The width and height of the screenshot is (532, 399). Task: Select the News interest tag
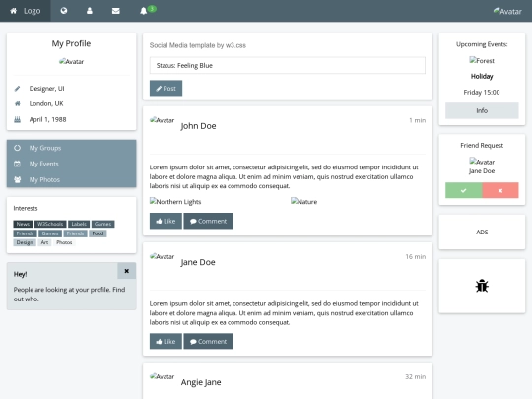point(23,224)
